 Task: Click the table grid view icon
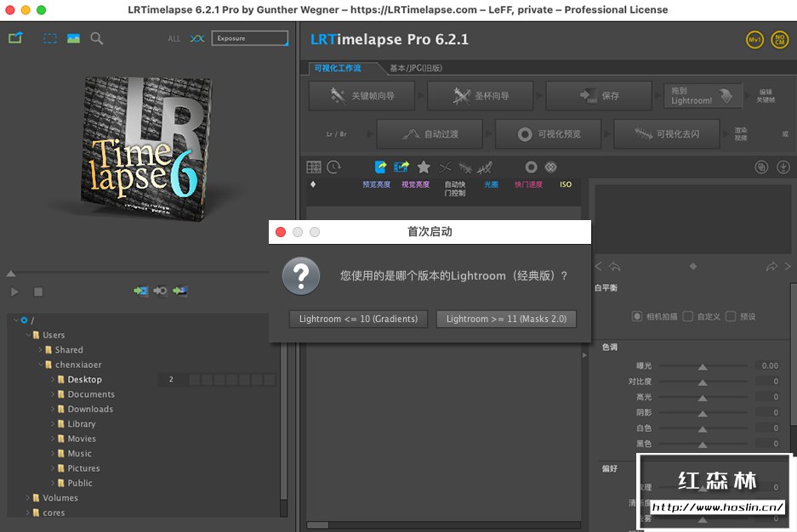pyautogui.click(x=314, y=167)
